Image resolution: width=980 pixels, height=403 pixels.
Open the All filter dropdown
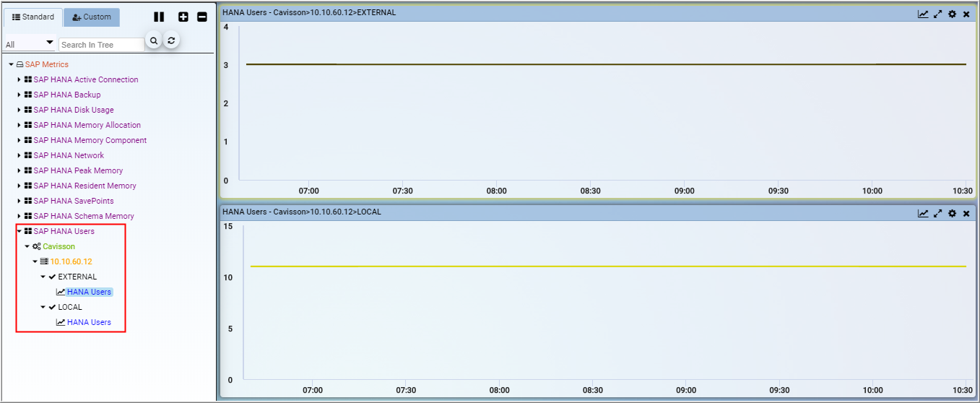pos(30,44)
